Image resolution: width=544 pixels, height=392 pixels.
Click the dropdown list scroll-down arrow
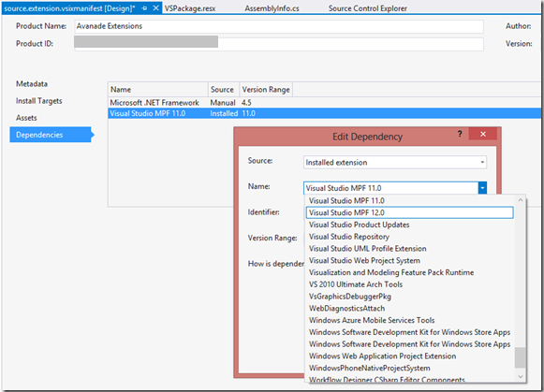[x=520, y=376]
